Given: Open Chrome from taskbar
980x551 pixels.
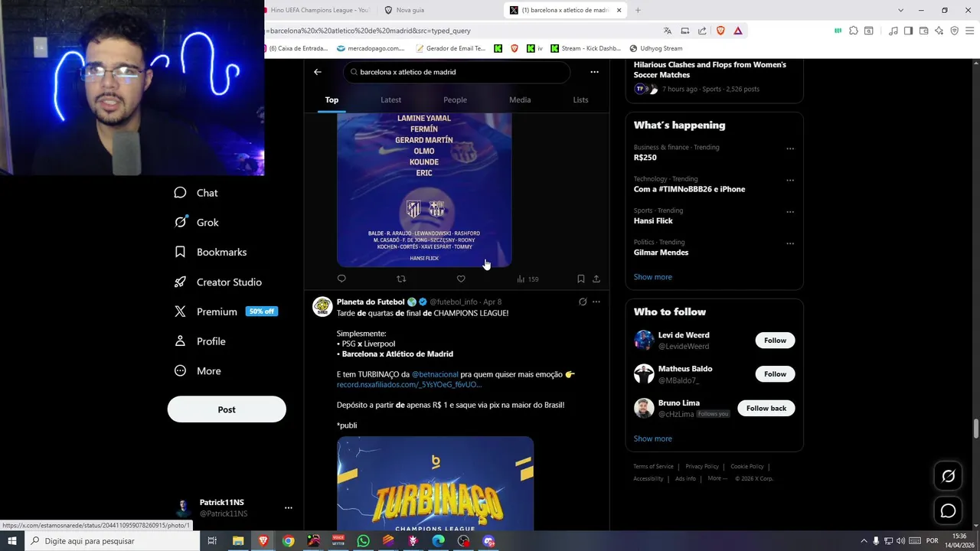Looking at the screenshot, I should (x=288, y=541).
